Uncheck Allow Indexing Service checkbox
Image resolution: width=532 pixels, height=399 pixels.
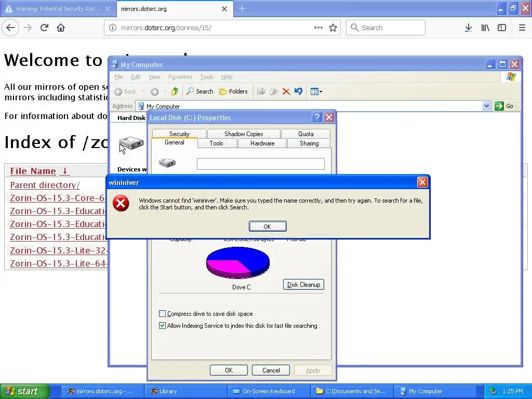(163, 325)
